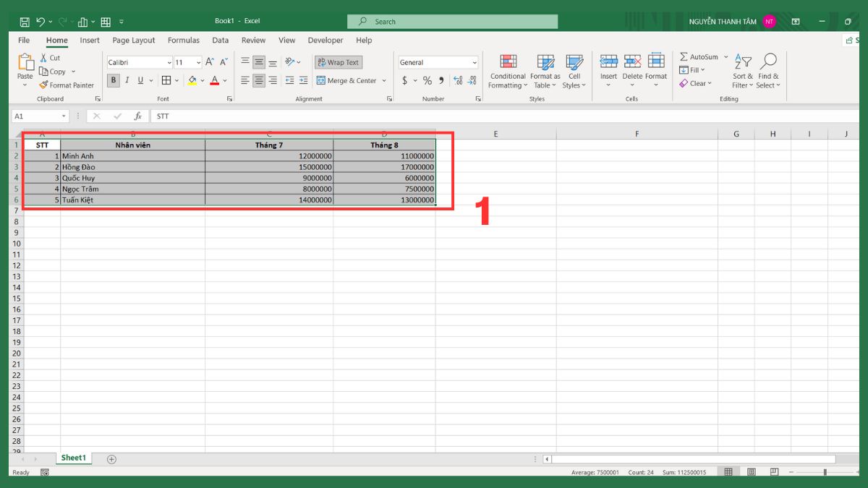Open the Fill Color dropdown arrow

click(x=203, y=80)
